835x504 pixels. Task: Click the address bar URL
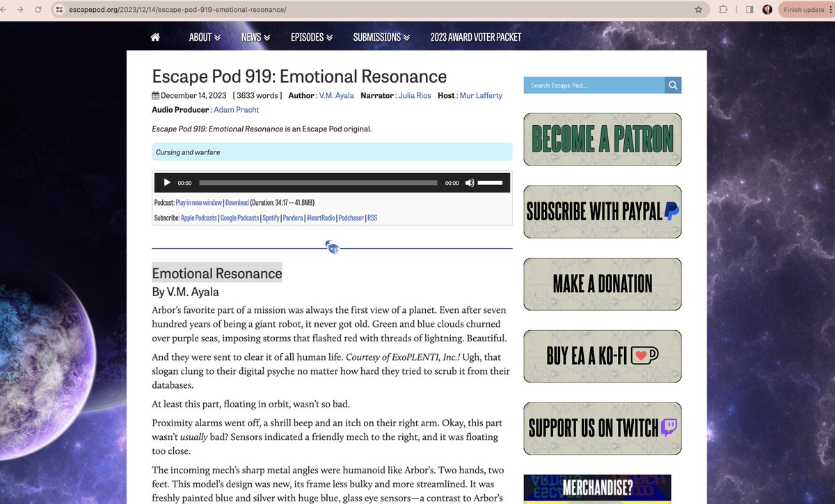click(x=177, y=10)
